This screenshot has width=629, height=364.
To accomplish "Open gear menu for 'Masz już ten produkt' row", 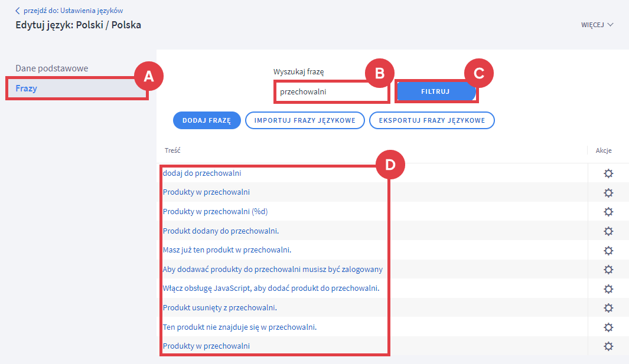I will coord(608,250).
